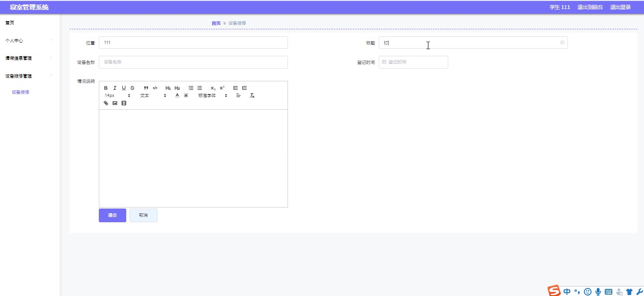The width and height of the screenshot is (644, 296).
Task: Open the text color picker
Action: pos(177,96)
